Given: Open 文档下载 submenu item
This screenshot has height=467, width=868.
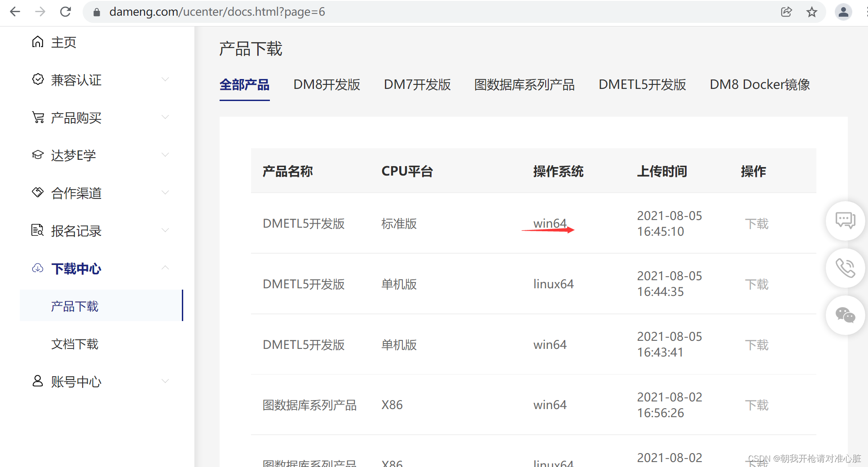Looking at the screenshot, I should [x=75, y=344].
